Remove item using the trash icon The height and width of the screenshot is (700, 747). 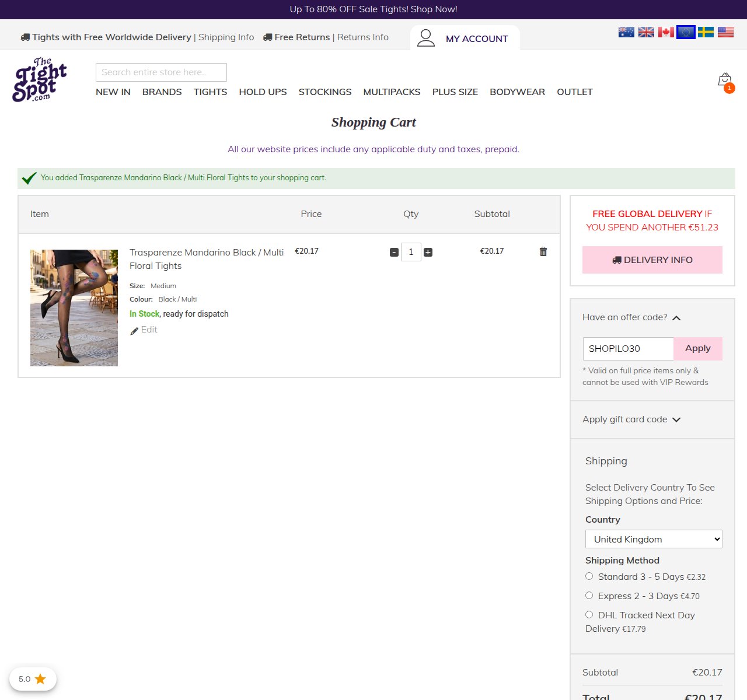tap(543, 251)
